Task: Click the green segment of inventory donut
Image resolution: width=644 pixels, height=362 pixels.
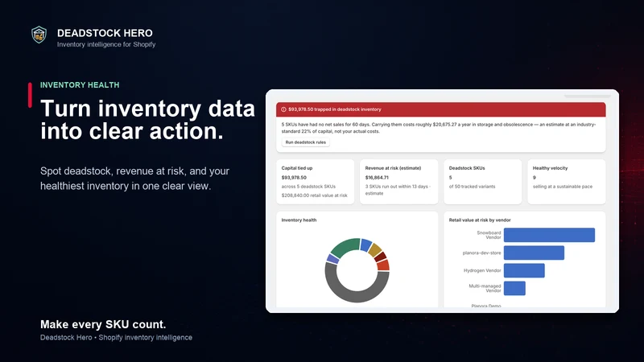Action: (345, 248)
